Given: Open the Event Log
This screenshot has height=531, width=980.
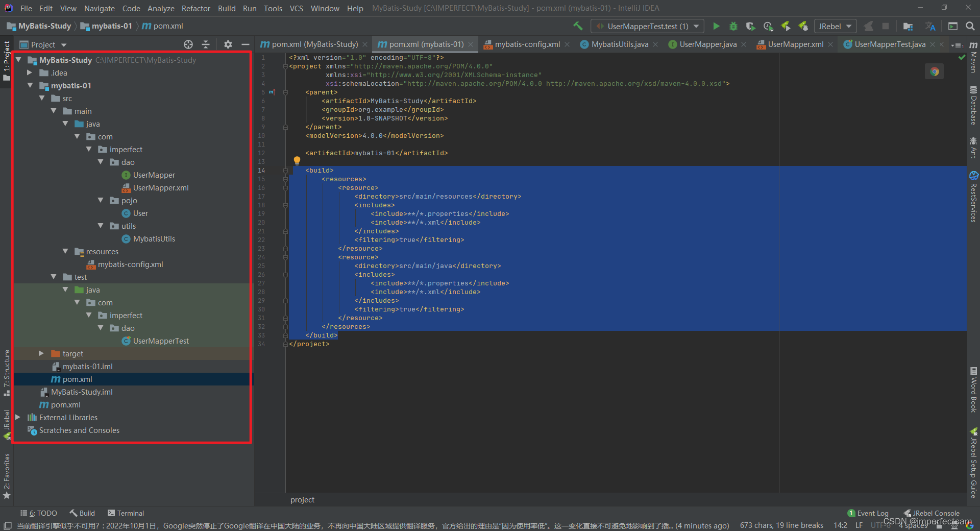Looking at the screenshot, I should (x=868, y=513).
